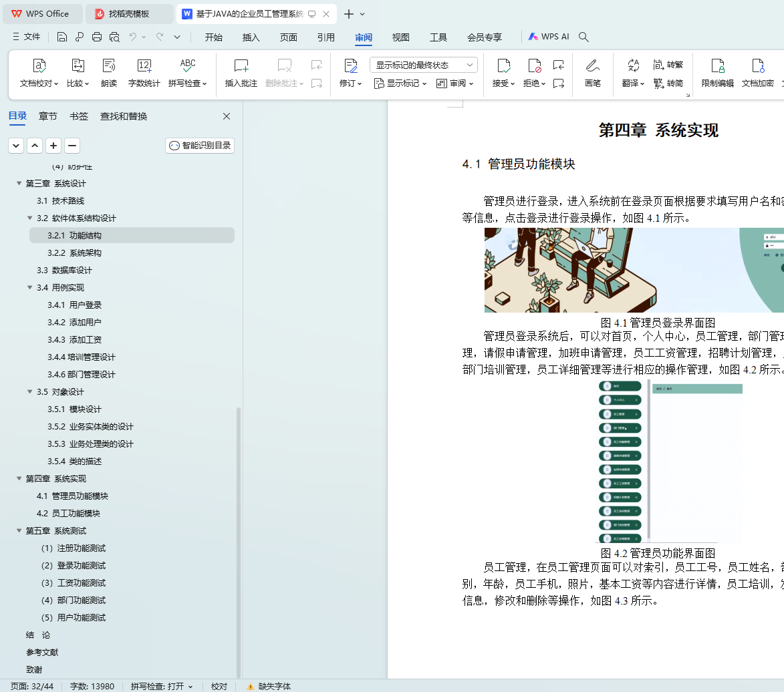Select the 画笔 pen tool
Viewport: 784px width, 692px height.
click(x=592, y=65)
